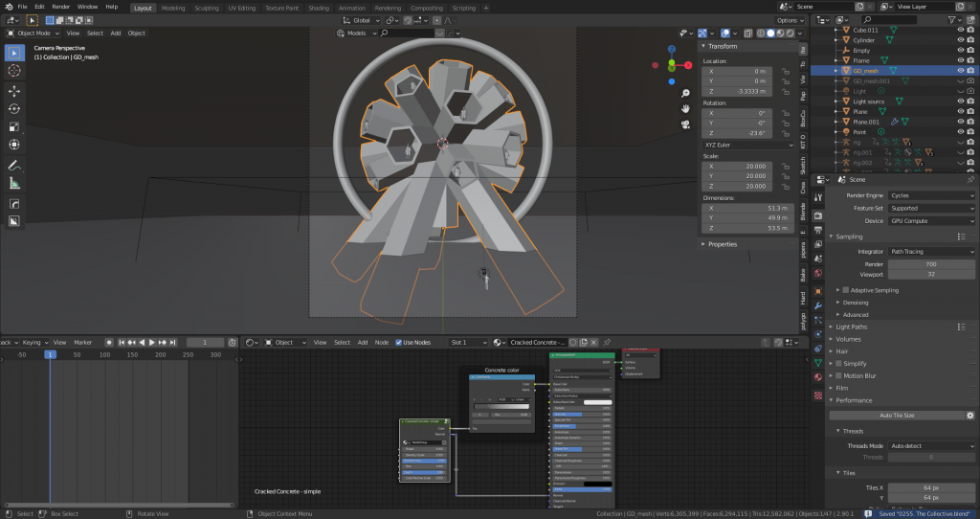Viewport: 980px width, 519px height.
Task: Click the pan view hand icon
Action: pyautogui.click(x=685, y=108)
